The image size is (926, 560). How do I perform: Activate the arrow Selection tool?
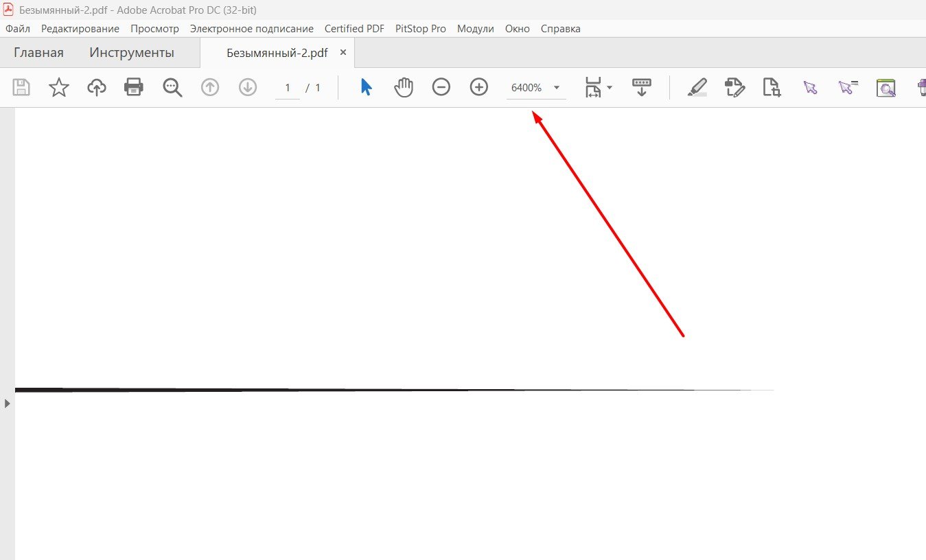(366, 87)
